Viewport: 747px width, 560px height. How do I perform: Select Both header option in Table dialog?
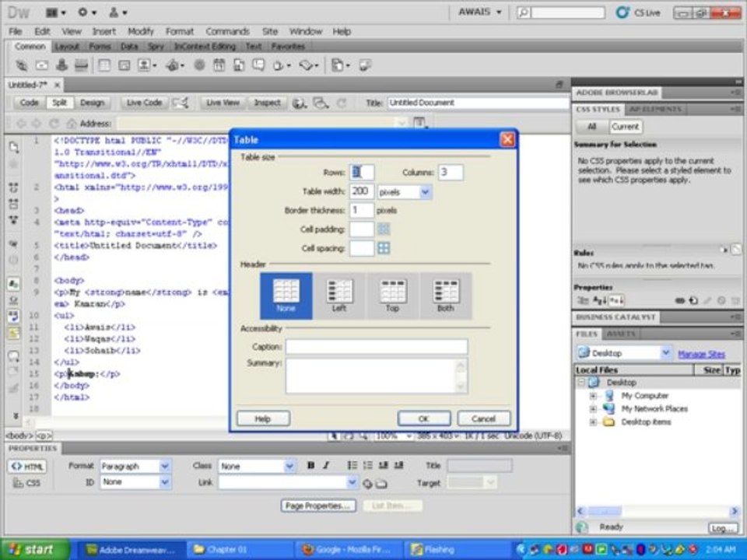(446, 296)
